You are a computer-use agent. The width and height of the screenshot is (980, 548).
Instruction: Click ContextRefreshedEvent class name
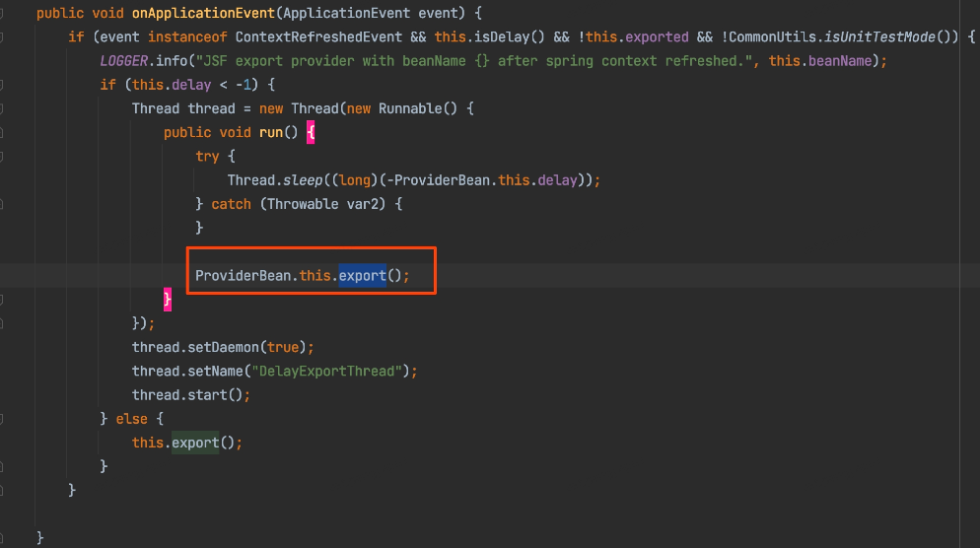[318, 36]
